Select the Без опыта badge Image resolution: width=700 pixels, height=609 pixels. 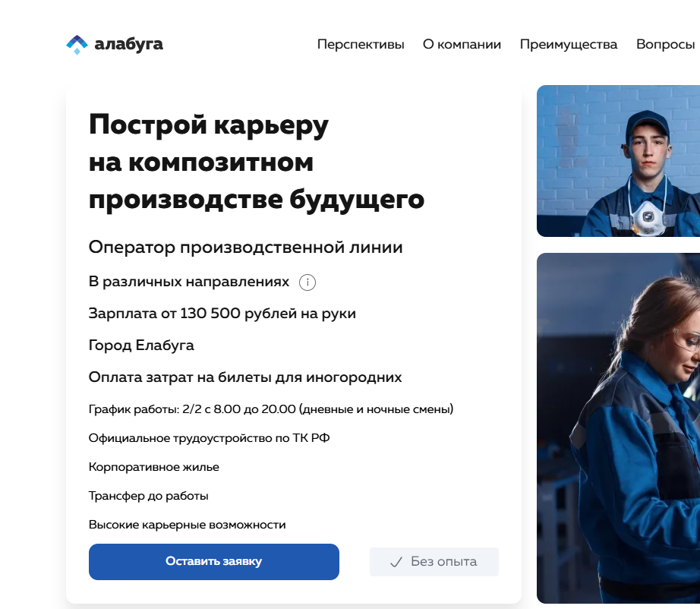[434, 562]
